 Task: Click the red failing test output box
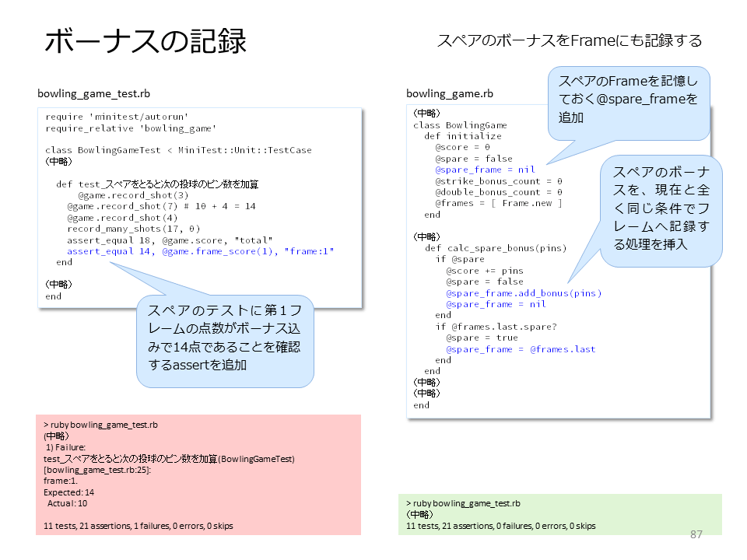click(x=198, y=474)
